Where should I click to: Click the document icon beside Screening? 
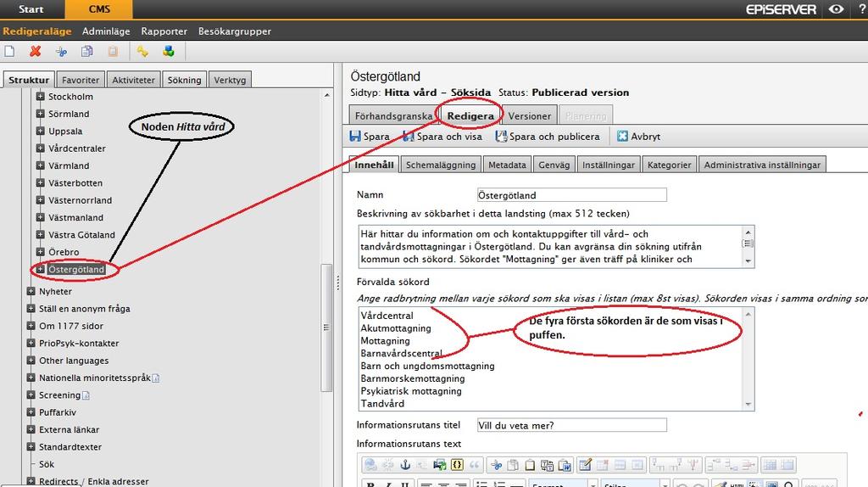pyautogui.click(x=86, y=395)
